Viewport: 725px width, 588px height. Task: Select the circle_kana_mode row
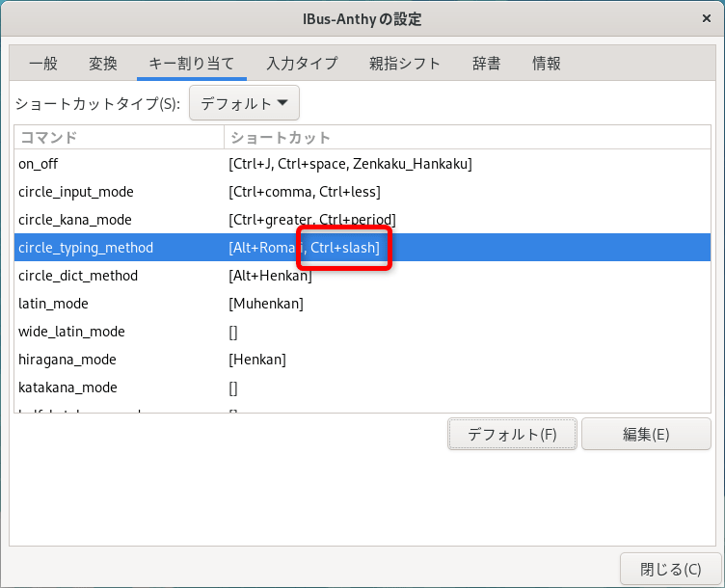point(362,219)
